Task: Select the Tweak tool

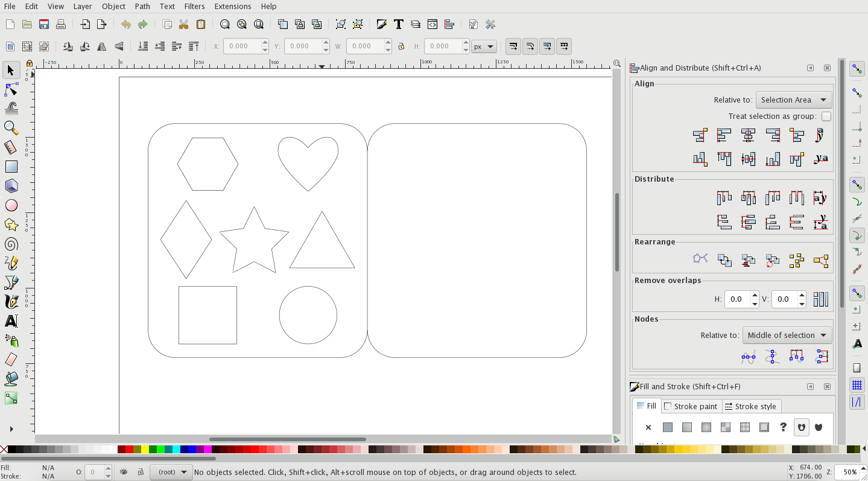Action: tap(11, 109)
